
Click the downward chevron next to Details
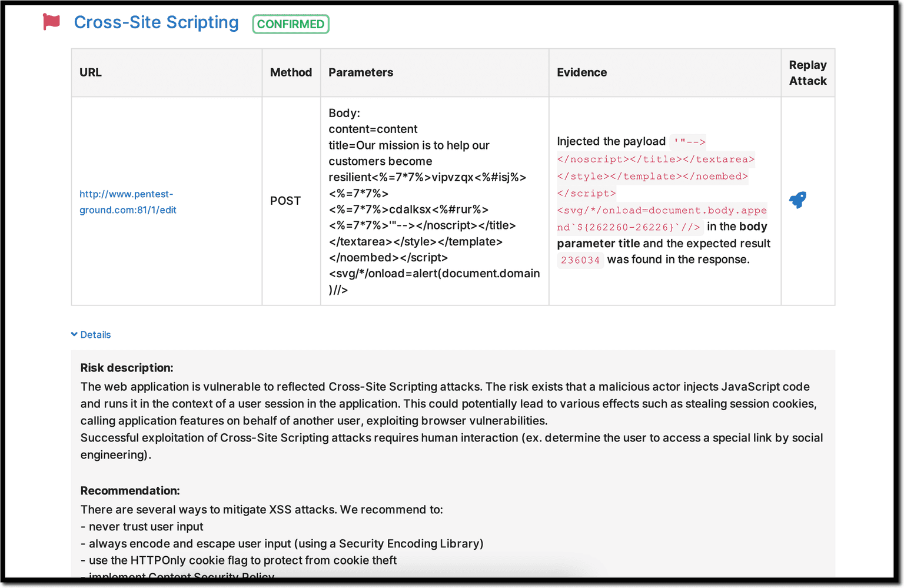click(74, 334)
